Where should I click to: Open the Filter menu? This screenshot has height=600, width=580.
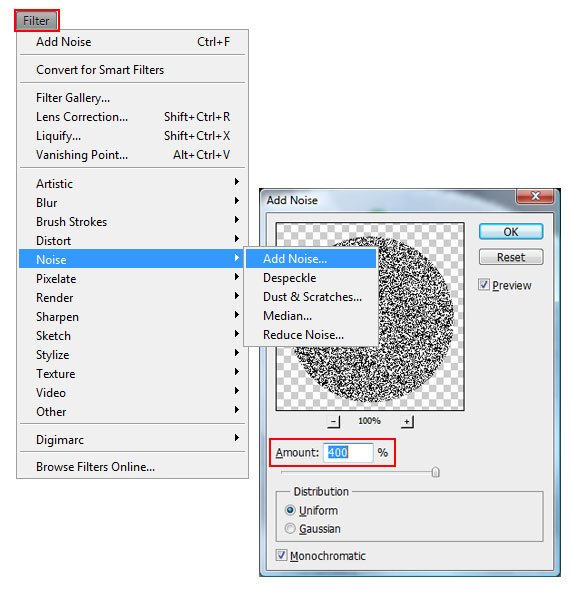[36, 20]
